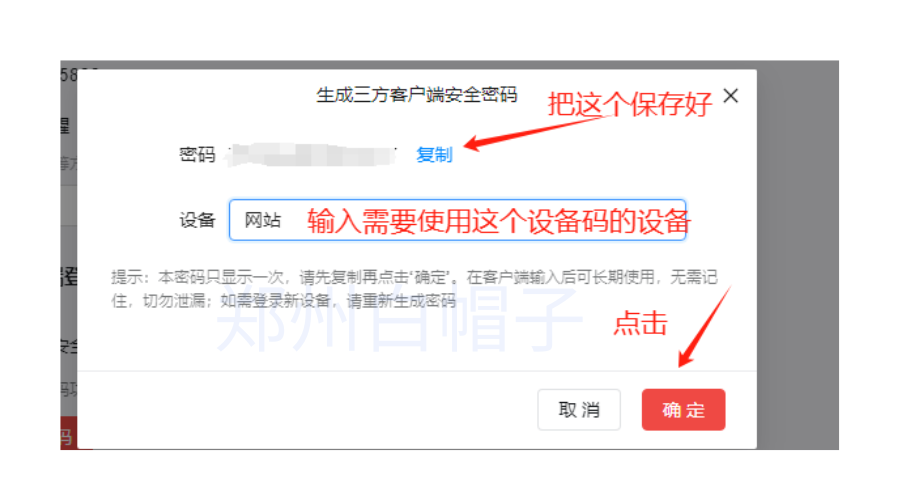Click the 密码 field label
The height and width of the screenshot is (500, 900).
pyautogui.click(x=197, y=154)
